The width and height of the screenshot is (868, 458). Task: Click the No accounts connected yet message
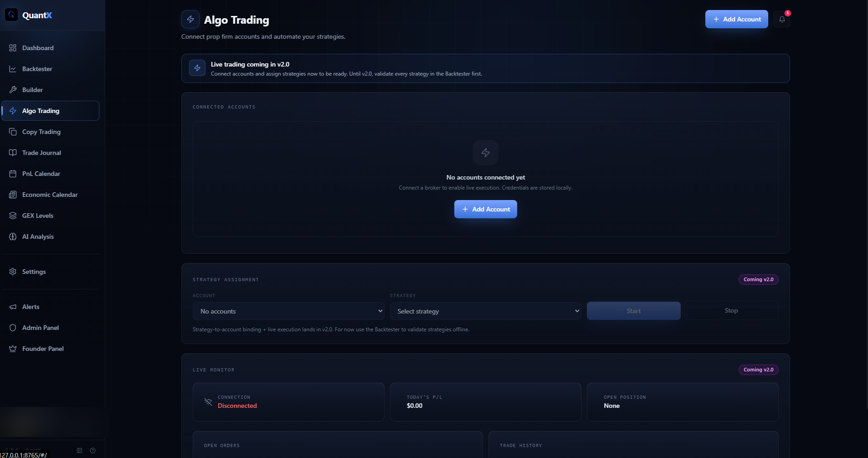tap(486, 177)
